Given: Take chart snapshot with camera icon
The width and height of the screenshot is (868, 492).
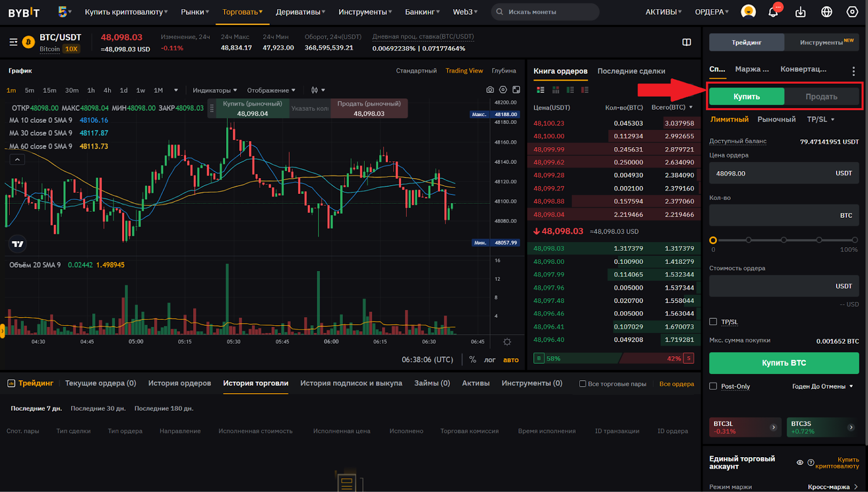Looking at the screenshot, I should 490,90.
